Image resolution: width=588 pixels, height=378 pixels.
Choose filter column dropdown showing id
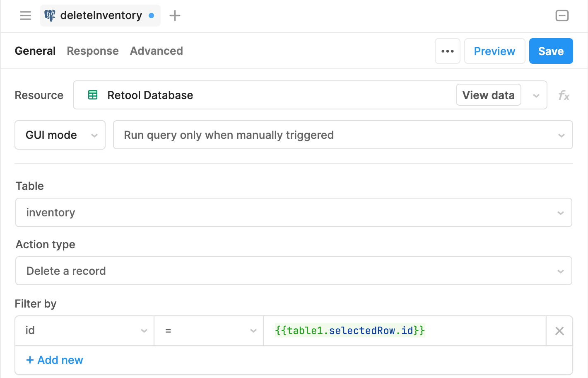[84, 331]
